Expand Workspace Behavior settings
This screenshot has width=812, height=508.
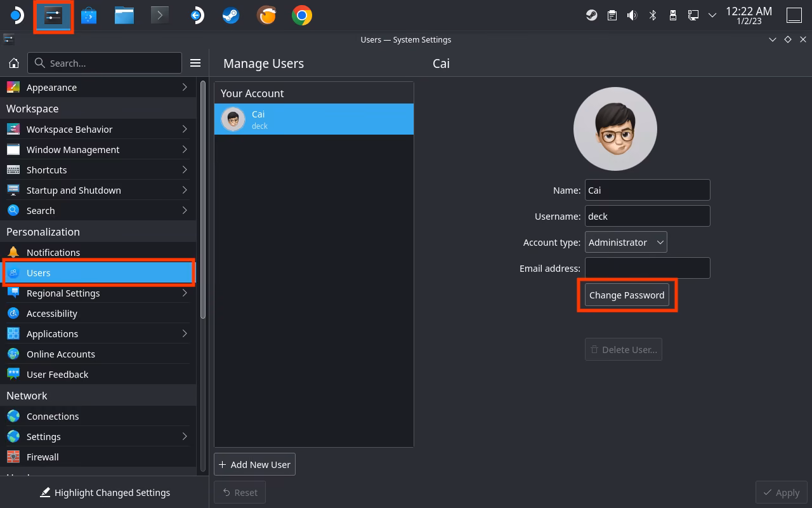98,129
